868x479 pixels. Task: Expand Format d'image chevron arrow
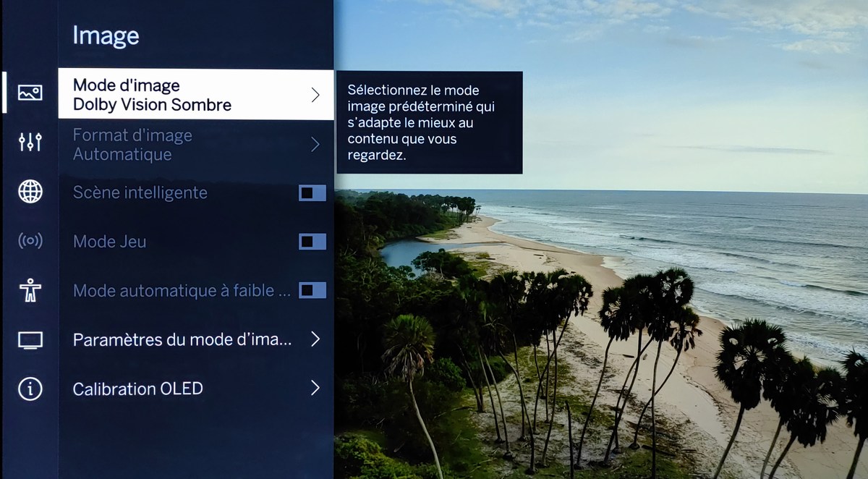(315, 145)
